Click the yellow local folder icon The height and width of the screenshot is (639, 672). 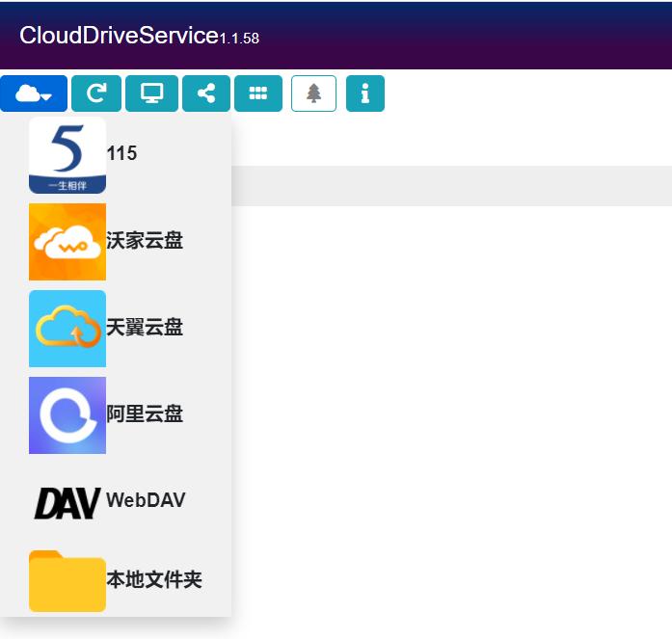(67, 580)
